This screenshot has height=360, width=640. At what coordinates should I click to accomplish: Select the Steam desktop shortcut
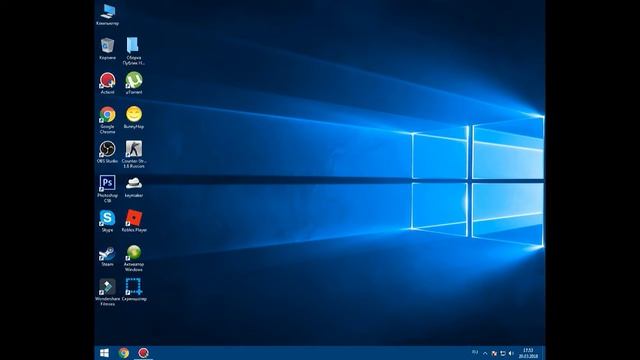pos(107,256)
